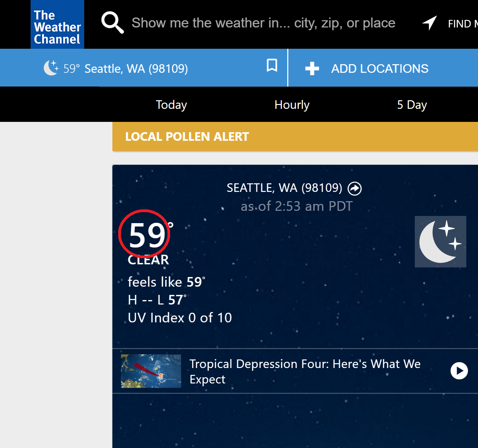
Task: Click the plus icon for adding locations
Action: coord(312,68)
